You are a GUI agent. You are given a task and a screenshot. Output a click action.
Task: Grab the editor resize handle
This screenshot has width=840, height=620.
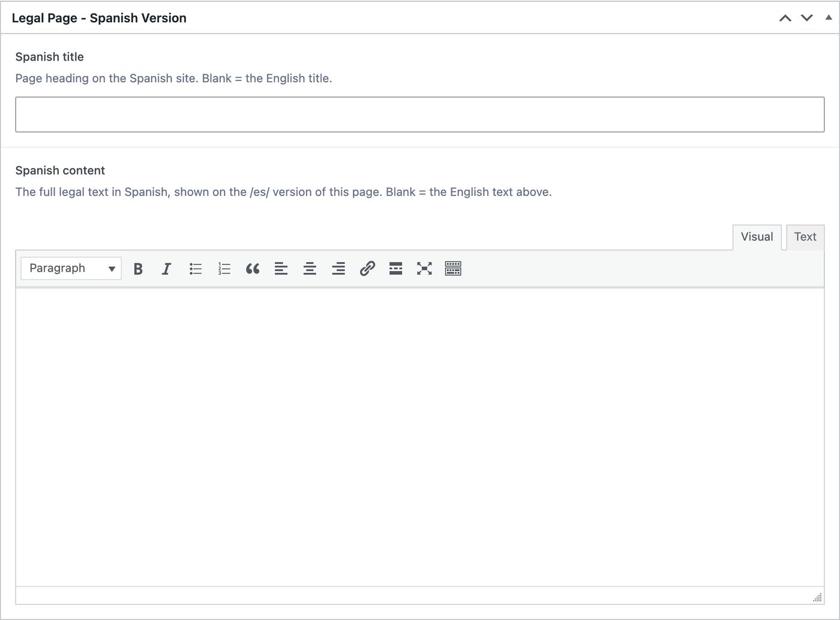pos(817,597)
